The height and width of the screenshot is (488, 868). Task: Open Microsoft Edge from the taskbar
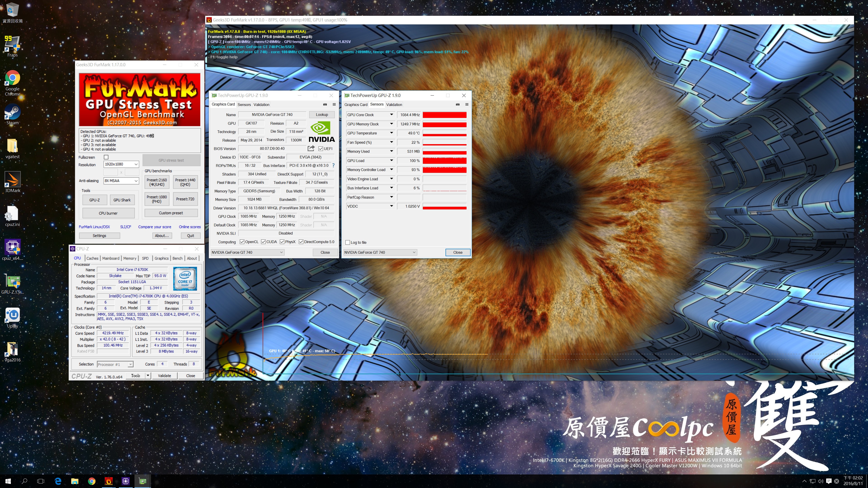pos(58,481)
